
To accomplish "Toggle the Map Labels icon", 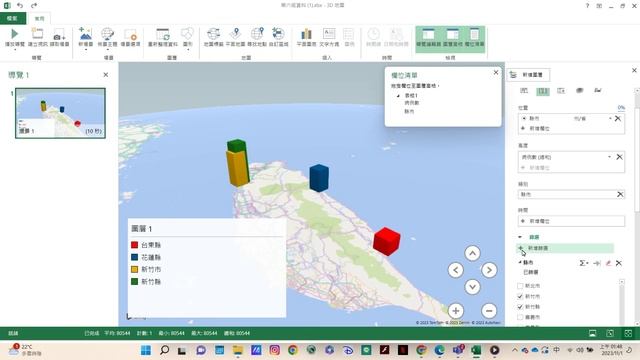I will click(213, 34).
